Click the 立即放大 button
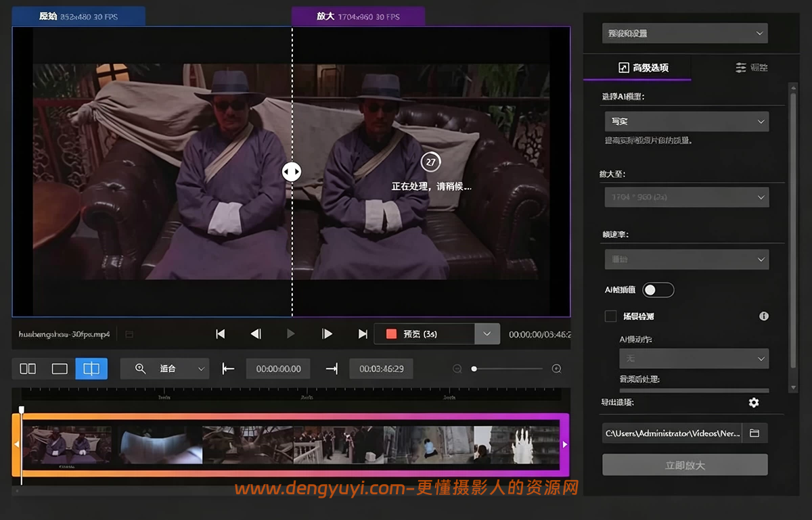812x520 pixels. click(685, 465)
